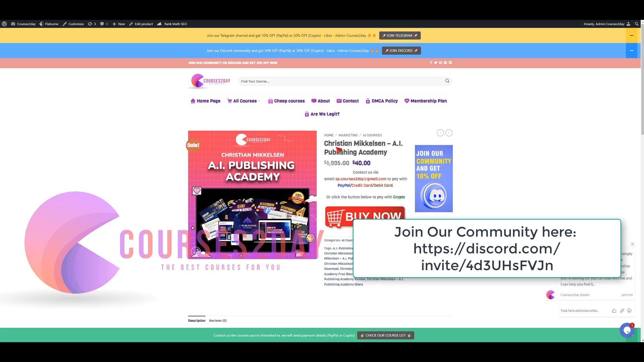This screenshot has height=362, width=644.
Task: Open Are We Legit? nav link
Action: (322, 114)
